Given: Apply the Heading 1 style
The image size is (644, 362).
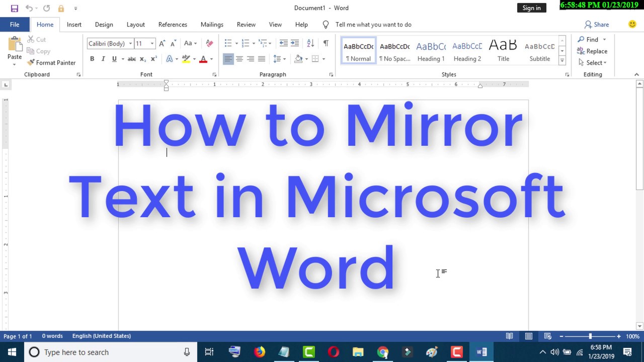Looking at the screenshot, I should 431,51.
